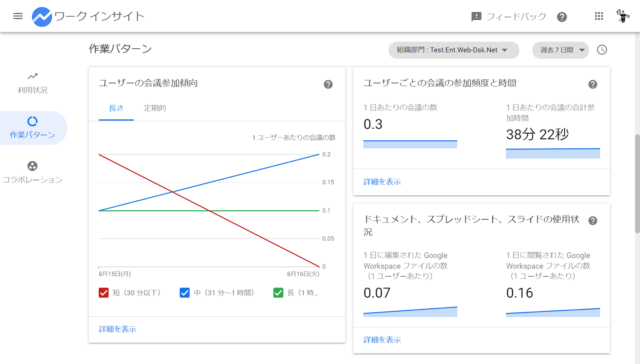Screen dimensions: 640x364
Task: Disable the 長（1時間以上）checkbox
Action: (x=278, y=293)
